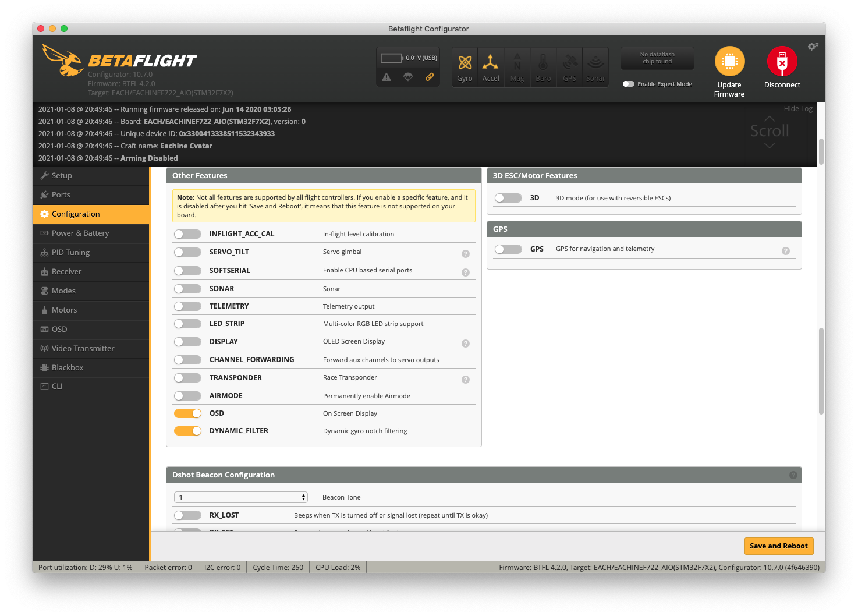
Task: Open the Beacon Tone dropdown
Action: click(241, 497)
